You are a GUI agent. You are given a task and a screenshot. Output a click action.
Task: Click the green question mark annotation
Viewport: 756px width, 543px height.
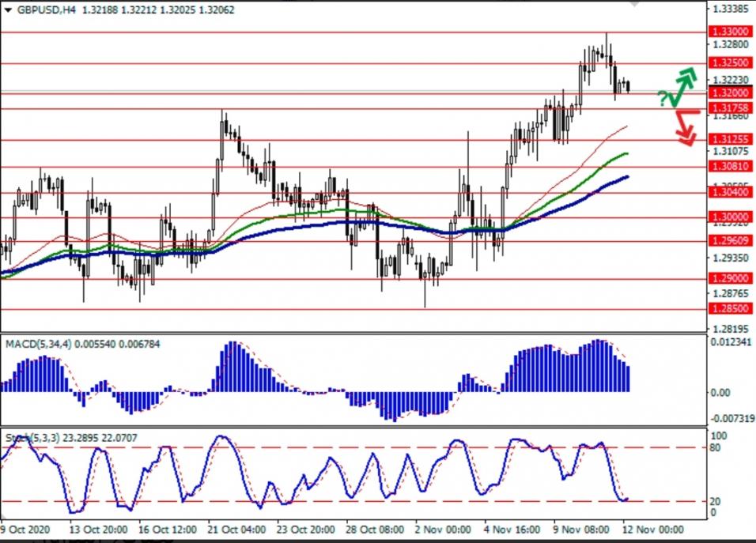coord(661,97)
